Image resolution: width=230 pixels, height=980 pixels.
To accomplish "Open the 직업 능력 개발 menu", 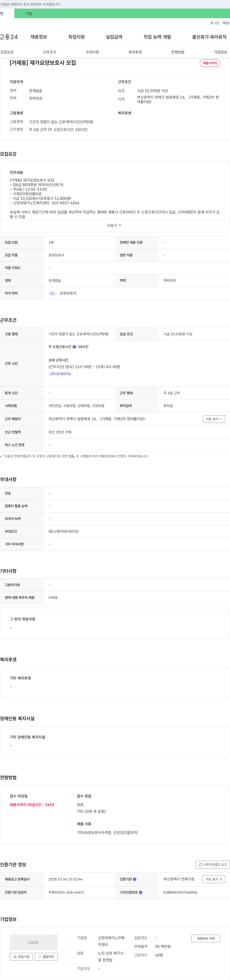I will point(157,37).
